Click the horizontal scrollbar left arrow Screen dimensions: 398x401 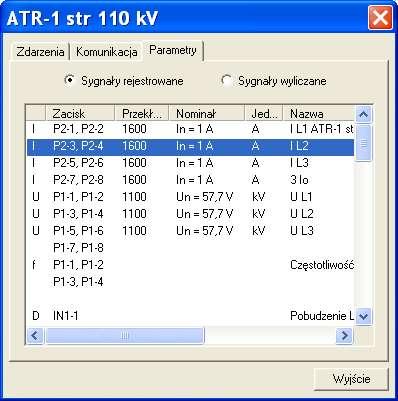point(35,335)
